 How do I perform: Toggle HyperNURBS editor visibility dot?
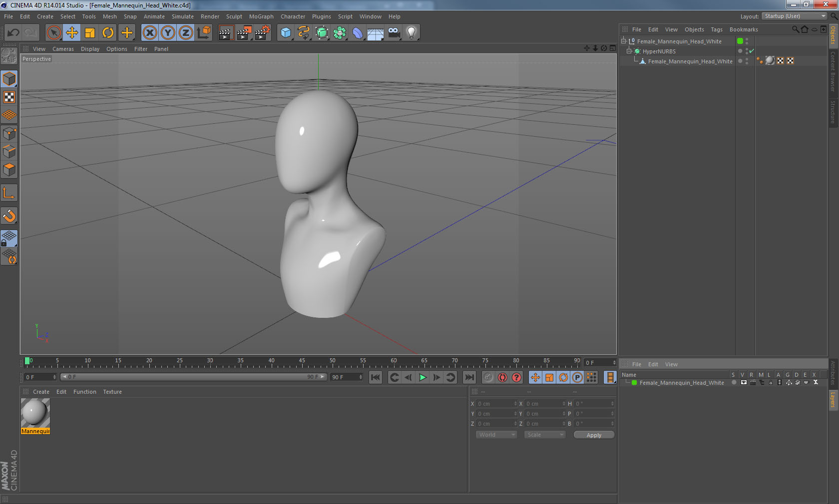(x=747, y=49)
